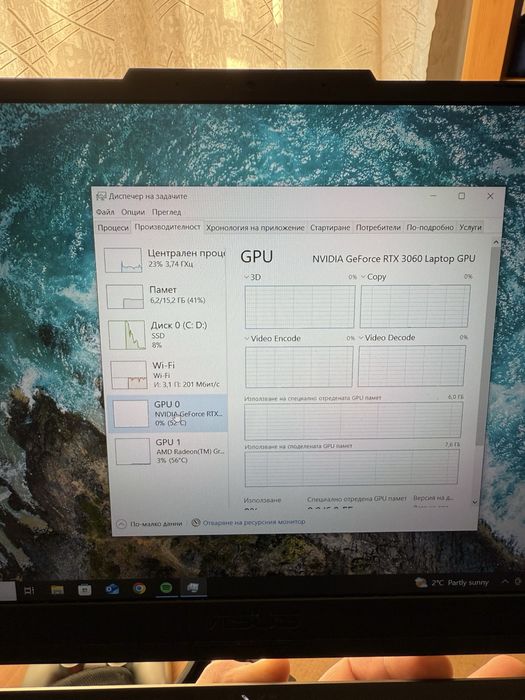This screenshot has width=525, height=700.
Task: Open the Опции menu
Action: point(133,212)
